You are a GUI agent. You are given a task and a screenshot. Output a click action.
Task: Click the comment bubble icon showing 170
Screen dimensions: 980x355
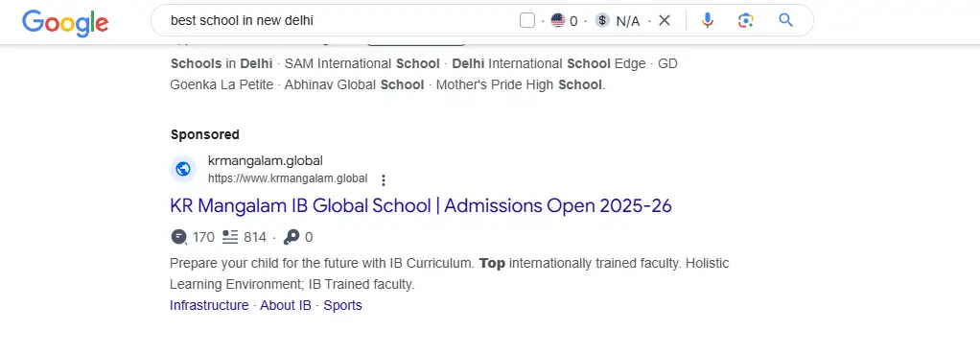click(178, 237)
